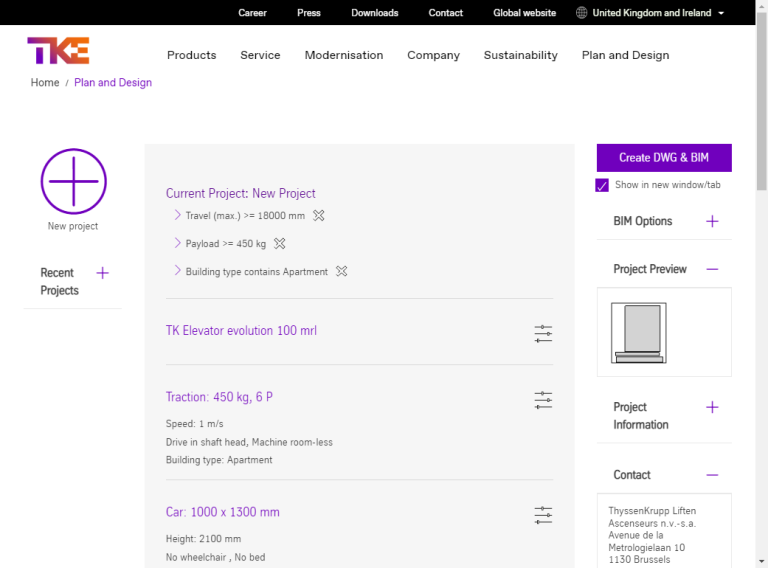Viewport: 768px width, 568px height.
Task: Expand the Project Information section
Action: (712, 407)
